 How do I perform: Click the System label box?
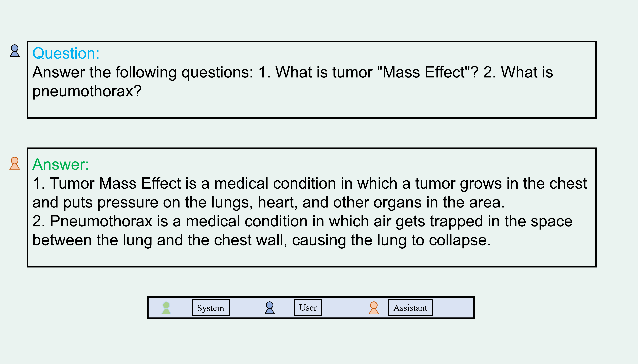click(211, 308)
